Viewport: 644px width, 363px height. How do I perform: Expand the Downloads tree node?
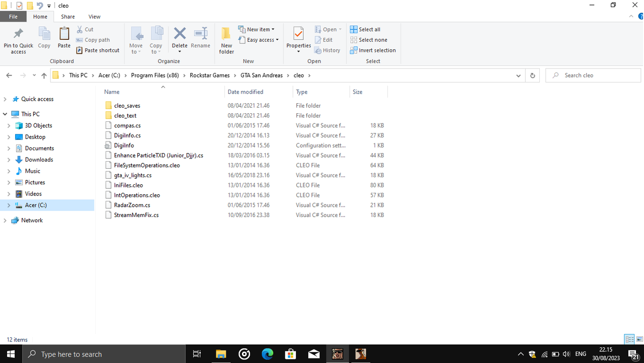pyautogui.click(x=9, y=160)
